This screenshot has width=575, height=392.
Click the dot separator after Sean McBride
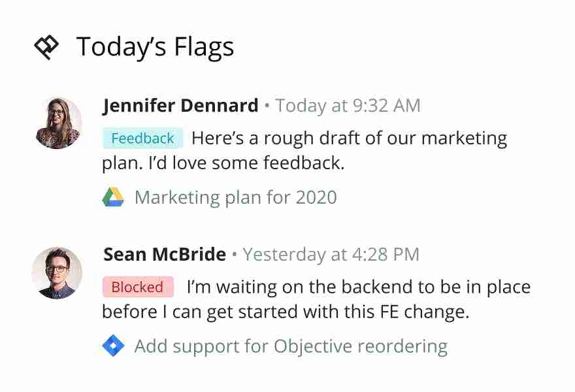tap(235, 255)
